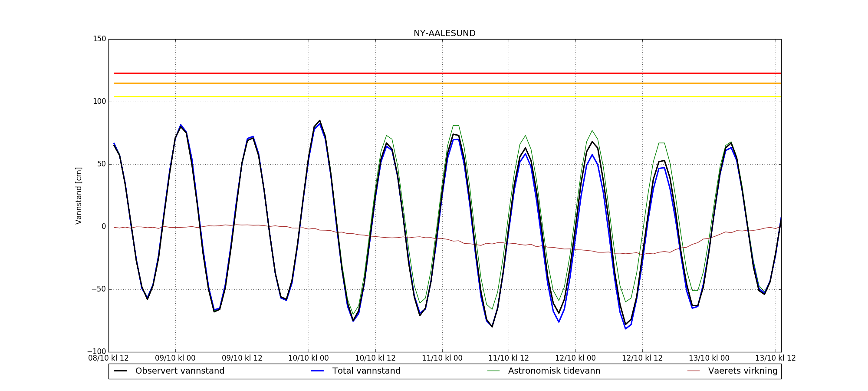Click the 13/10 kl 00 x-axis tick label

(x=709, y=358)
